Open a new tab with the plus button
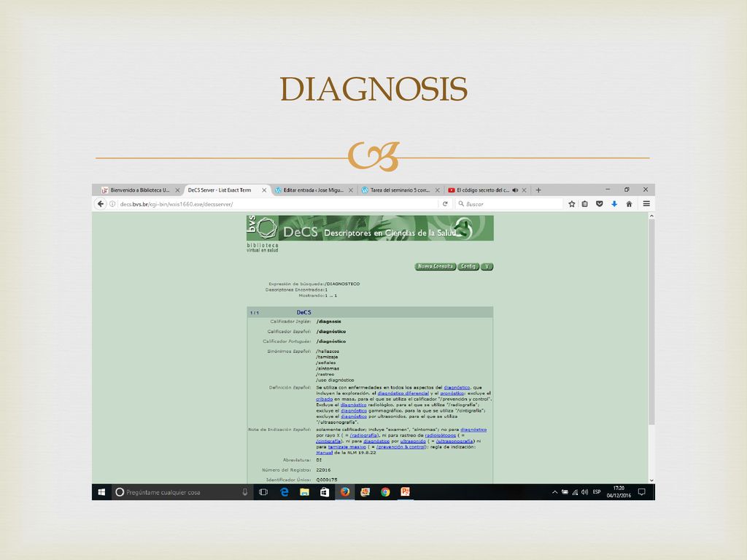The image size is (747, 560). 538,190
